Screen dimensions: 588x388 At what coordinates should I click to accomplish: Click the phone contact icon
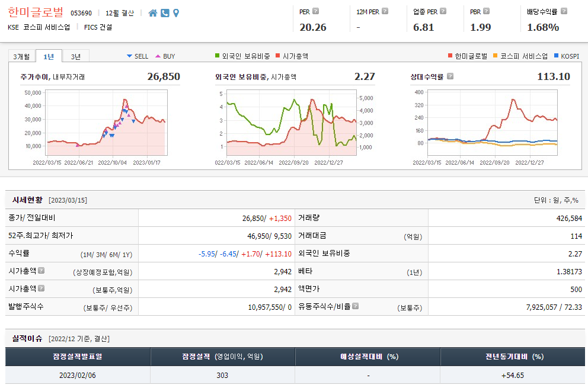click(165, 13)
